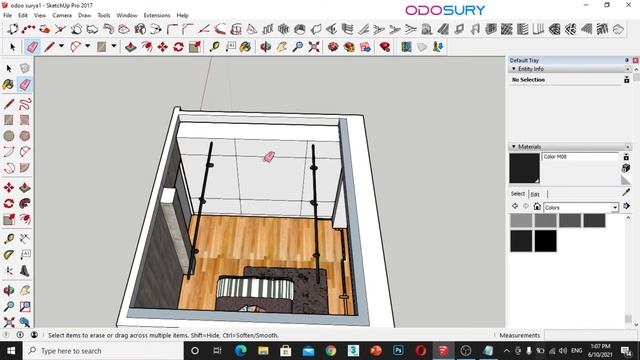Open Photoshop from the taskbar

pyautogui.click(x=398, y=351)
